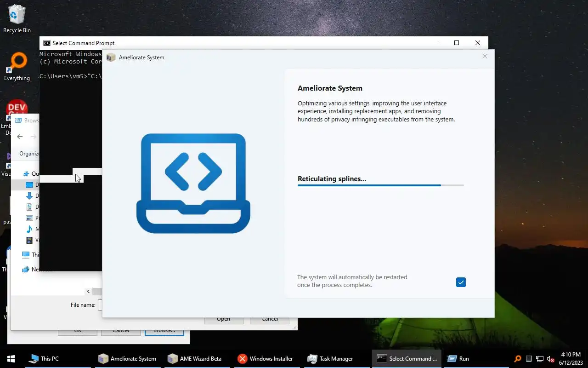Click the muted volume tray icon
The image size is (588, 368).
550,359
